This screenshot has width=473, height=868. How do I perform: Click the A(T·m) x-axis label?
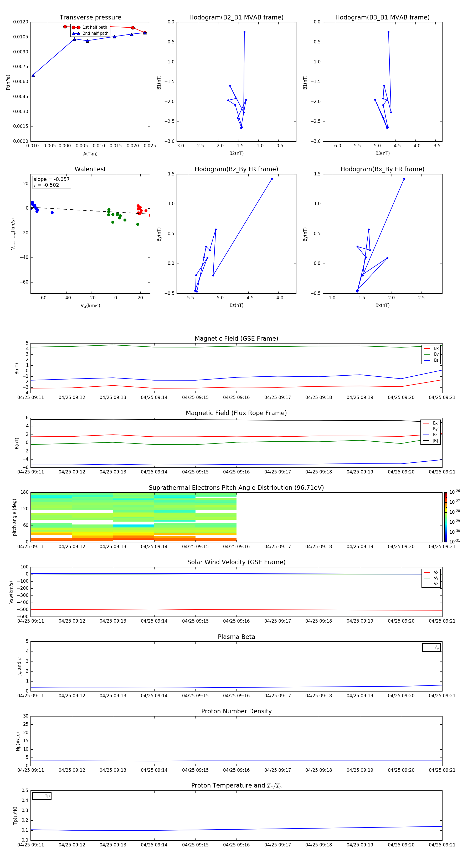90,154
